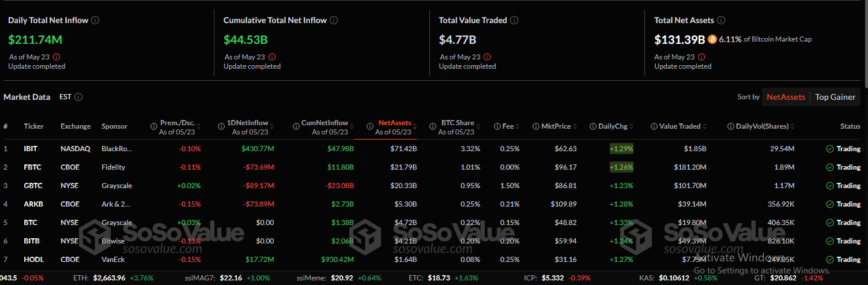Screen dimensions: 868x285
Task: Click red alert icon under $131.39B date
Action: 702,57
